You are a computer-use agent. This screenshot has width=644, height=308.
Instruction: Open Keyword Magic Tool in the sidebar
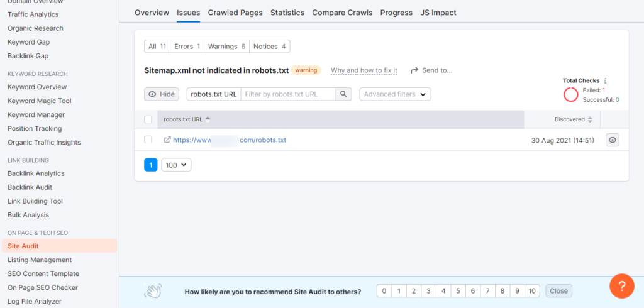(40, 101)
